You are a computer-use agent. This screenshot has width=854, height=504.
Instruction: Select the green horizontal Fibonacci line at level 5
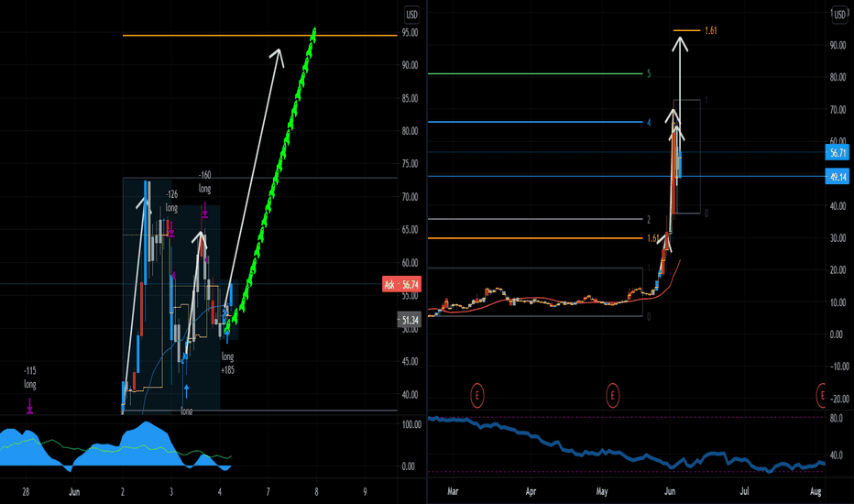click(535, 73)
